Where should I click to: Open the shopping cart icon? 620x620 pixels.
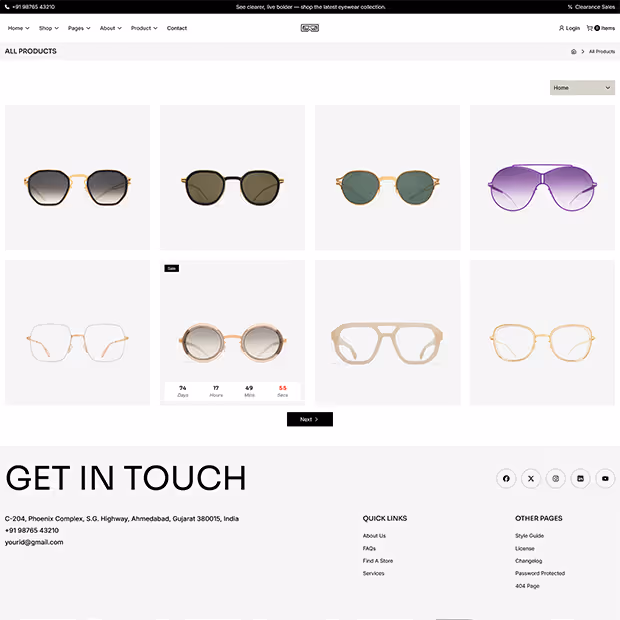589,28
